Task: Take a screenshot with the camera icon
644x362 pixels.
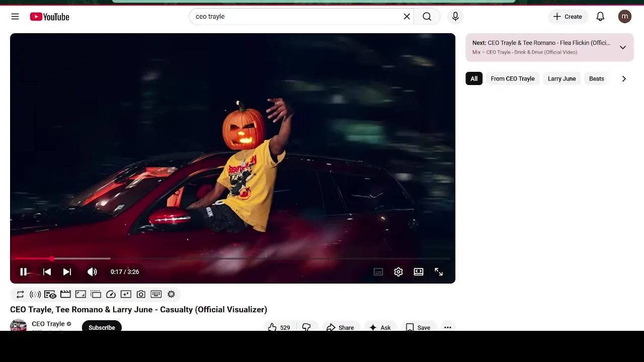Action: click(141, 294)
